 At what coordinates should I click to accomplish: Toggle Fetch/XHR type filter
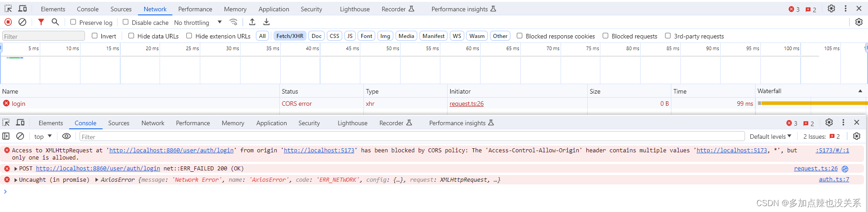tap(290, 36)
